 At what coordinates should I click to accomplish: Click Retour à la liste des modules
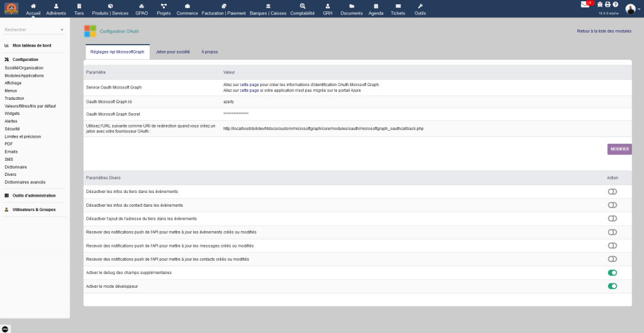tap(604, 31)
